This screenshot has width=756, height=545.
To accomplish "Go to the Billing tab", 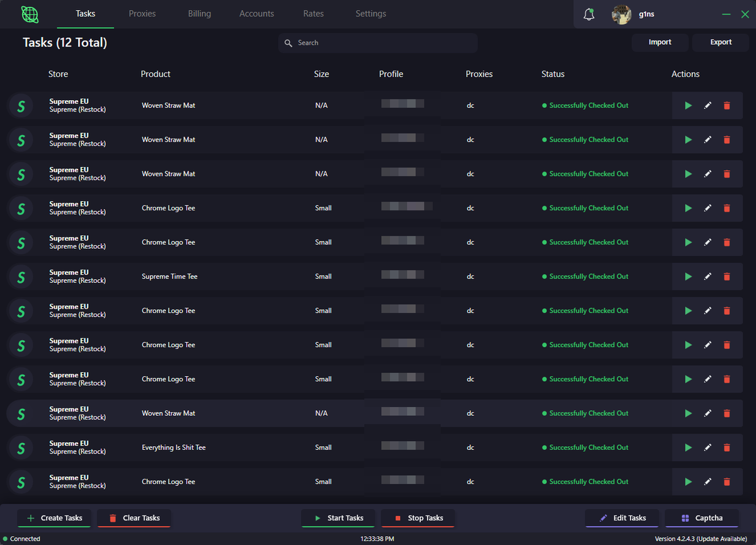I will [199, 14].
